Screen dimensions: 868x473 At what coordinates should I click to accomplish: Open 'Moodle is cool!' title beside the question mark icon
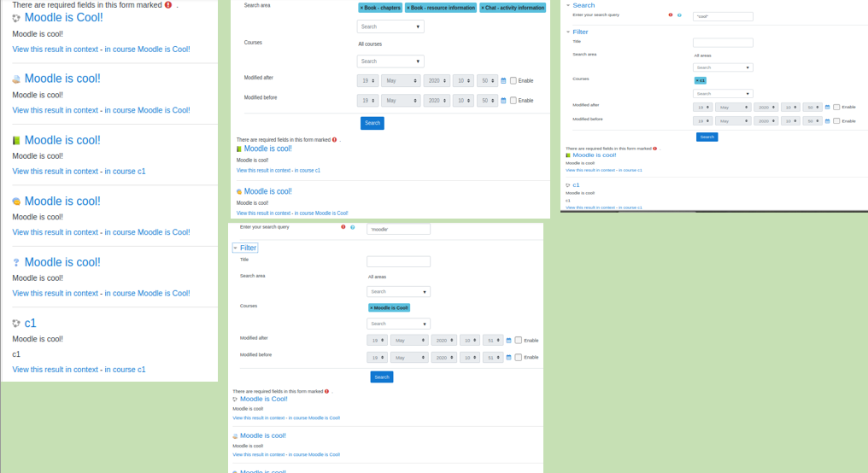point(62,262)
